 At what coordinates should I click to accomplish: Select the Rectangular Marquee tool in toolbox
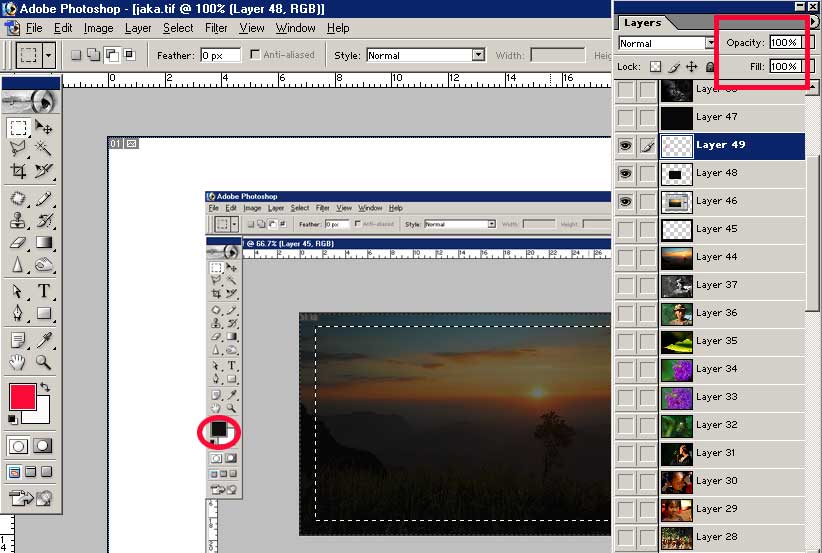pos(19,128)
